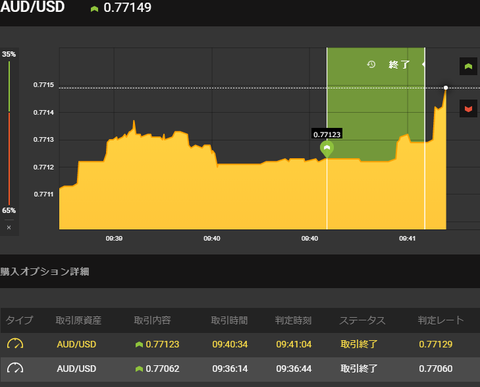Image resolution: width=480 pixels, height=387 pixels.
Task: Click the 判定レート column header
Action: click(441, 320)
